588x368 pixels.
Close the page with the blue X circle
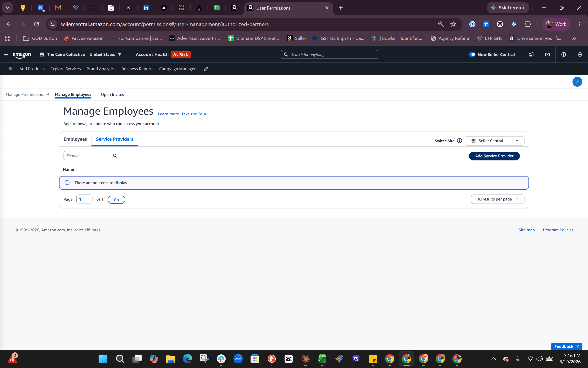(x=577, y=82)
